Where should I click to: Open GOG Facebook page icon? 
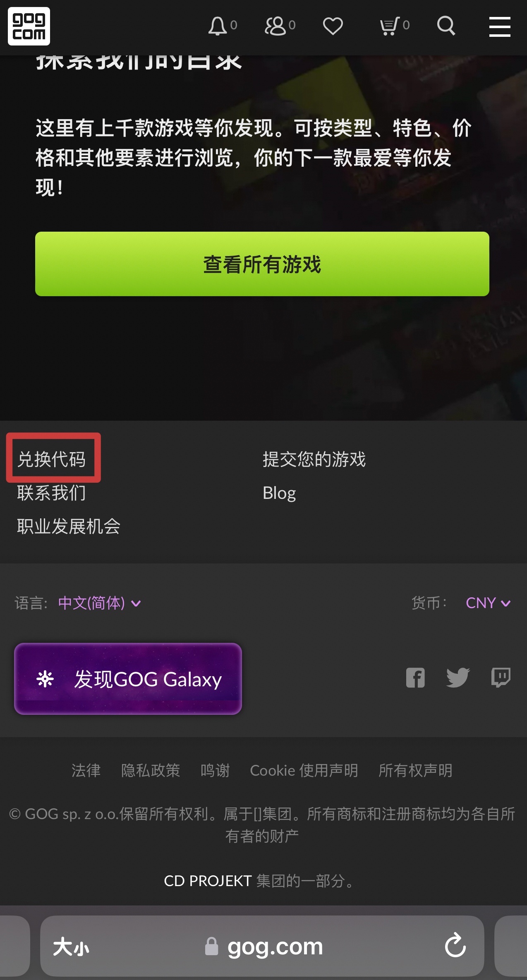point(415,678)
